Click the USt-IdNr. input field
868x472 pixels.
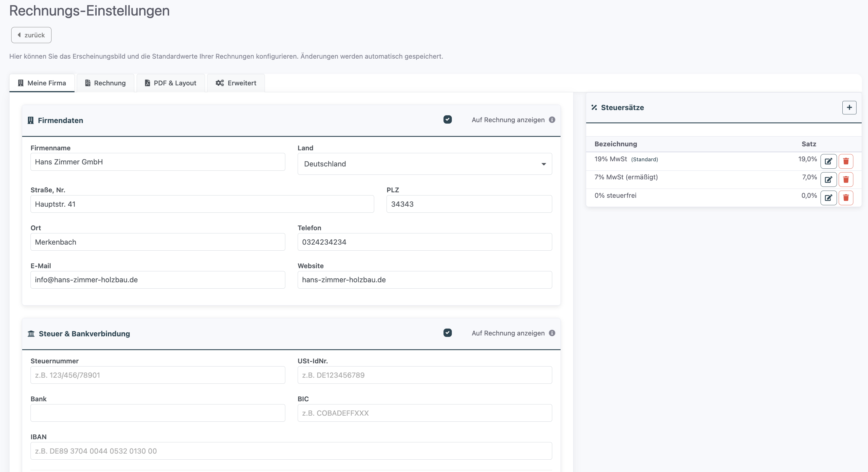[x=425, y=375]
